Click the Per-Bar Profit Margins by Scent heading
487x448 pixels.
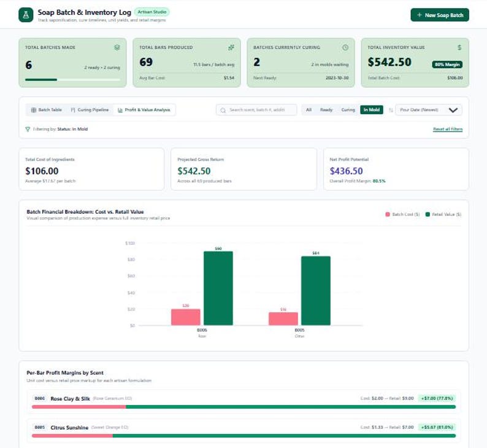tap(65, 373)
